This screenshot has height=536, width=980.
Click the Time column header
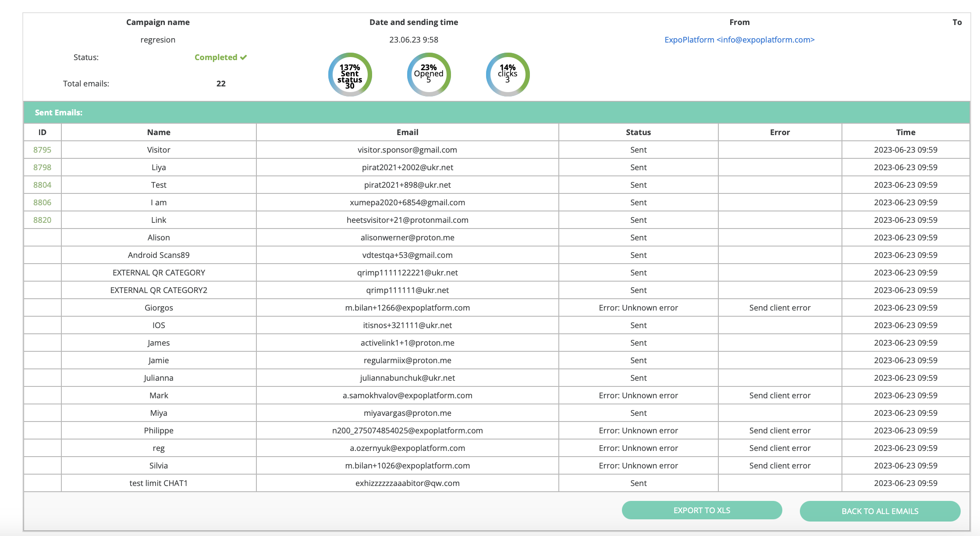point(905,132)
